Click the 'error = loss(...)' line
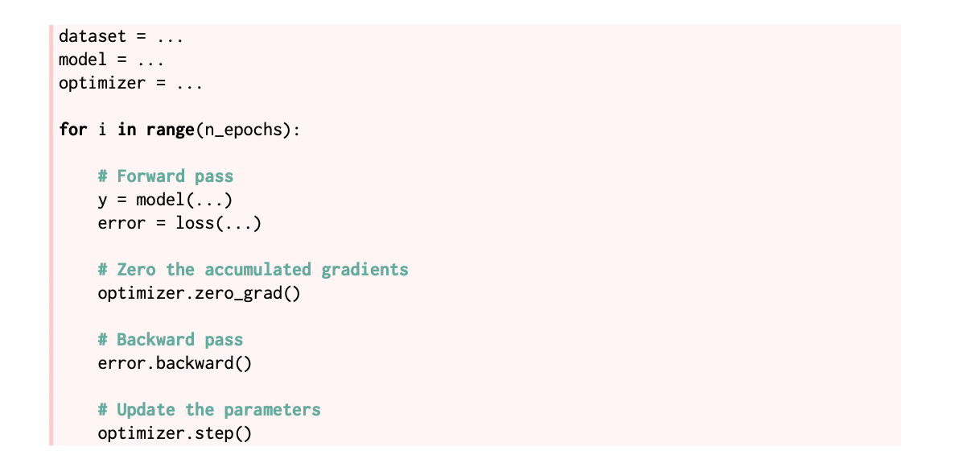Image resolution: width=980 pixels, height=459 pixels. [x=180, y=223]
